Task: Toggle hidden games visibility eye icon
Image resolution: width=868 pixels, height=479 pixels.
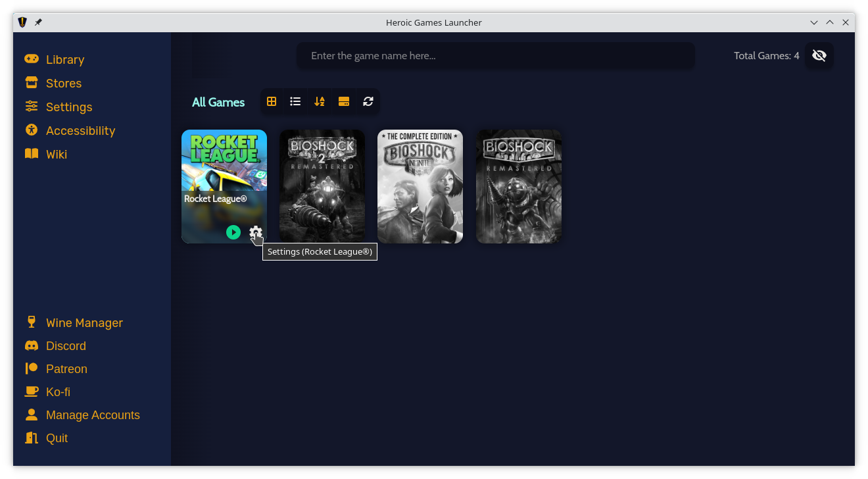Action: point(819,56)
